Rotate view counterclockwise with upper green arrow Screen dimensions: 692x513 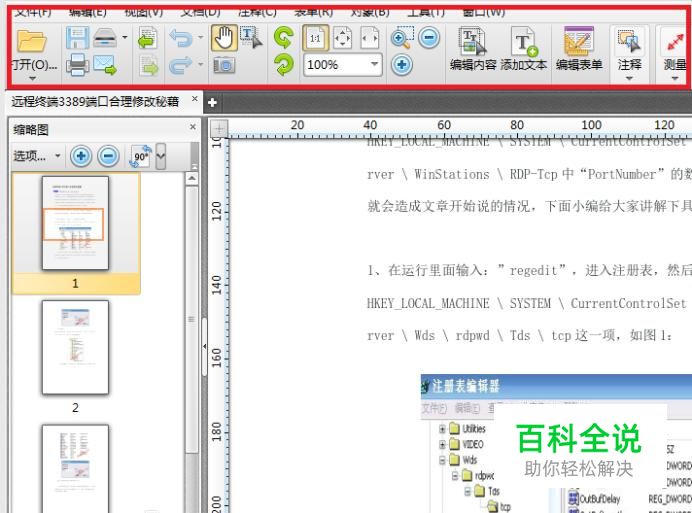pyautogui.click(x=283, y=37)
